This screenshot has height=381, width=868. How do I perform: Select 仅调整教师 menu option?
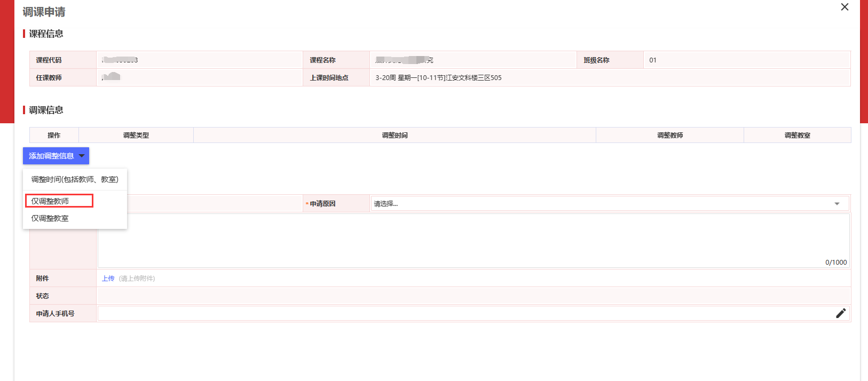pos(50,201)
